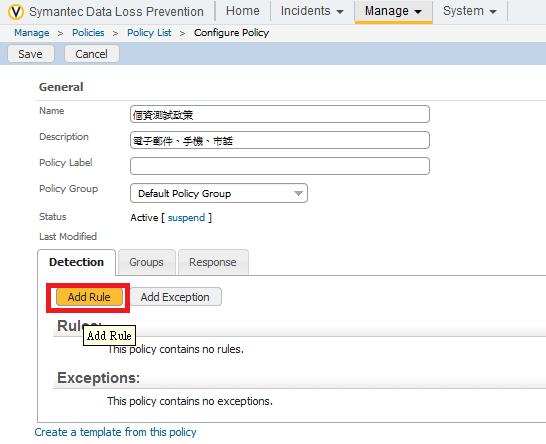Open the System menu dropdown

click(470, 11)
